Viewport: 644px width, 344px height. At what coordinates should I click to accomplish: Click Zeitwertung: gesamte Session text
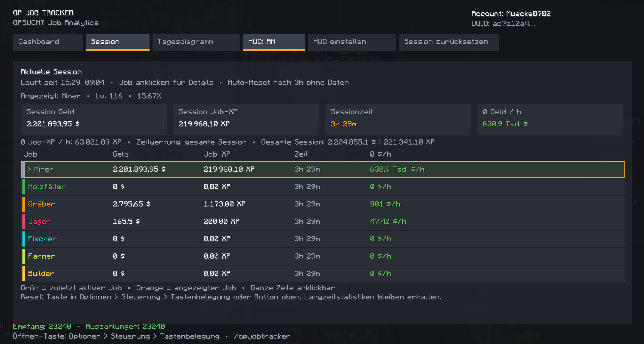(191, 142)
